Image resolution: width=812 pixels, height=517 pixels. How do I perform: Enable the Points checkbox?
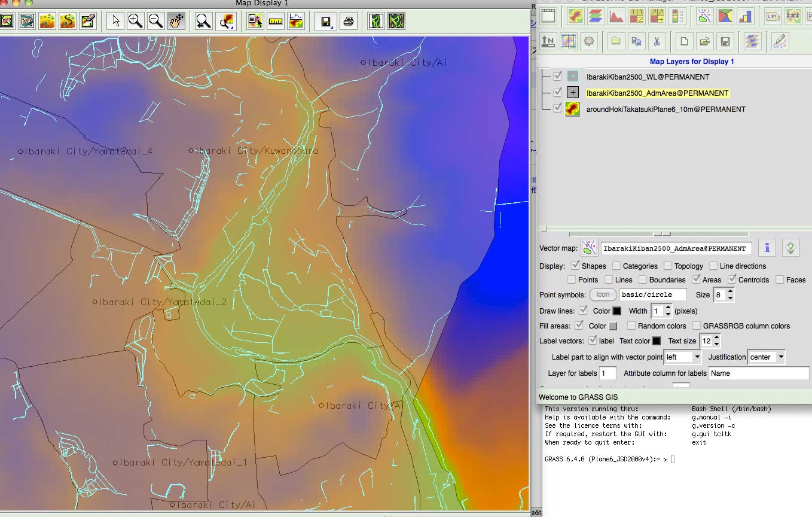coord(572,279)
